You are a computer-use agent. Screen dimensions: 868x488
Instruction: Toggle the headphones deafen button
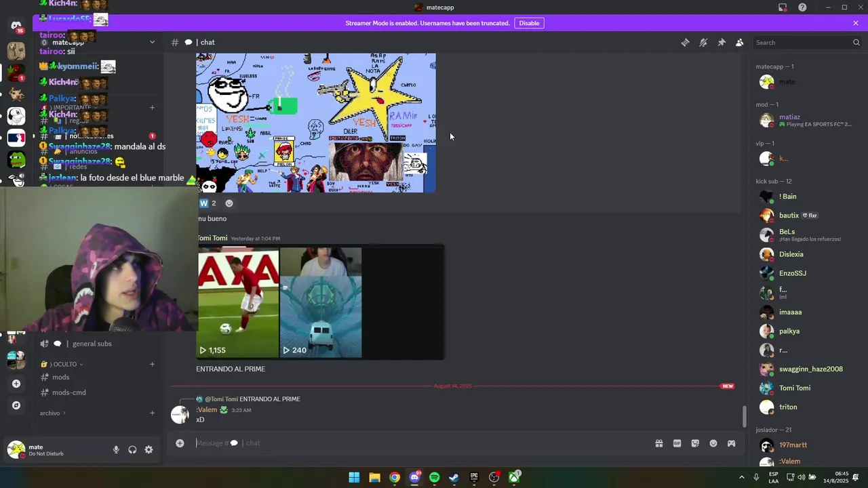click(x=132, y=450)
